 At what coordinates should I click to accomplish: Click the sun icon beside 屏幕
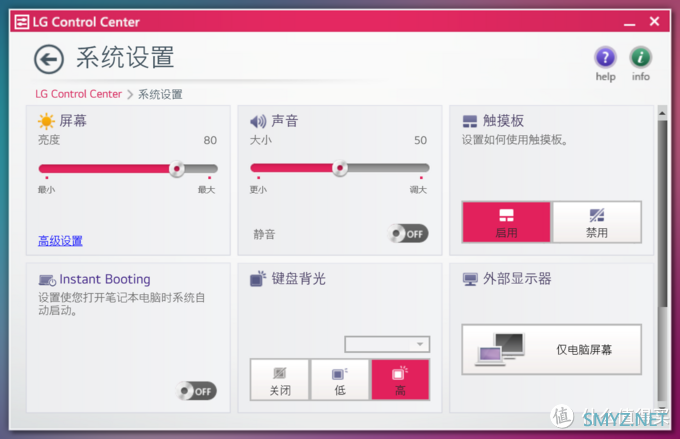[46, 121]
